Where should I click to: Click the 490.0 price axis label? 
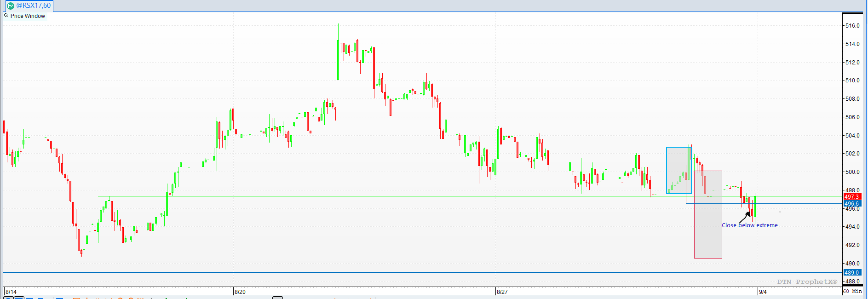coord(852,264)
